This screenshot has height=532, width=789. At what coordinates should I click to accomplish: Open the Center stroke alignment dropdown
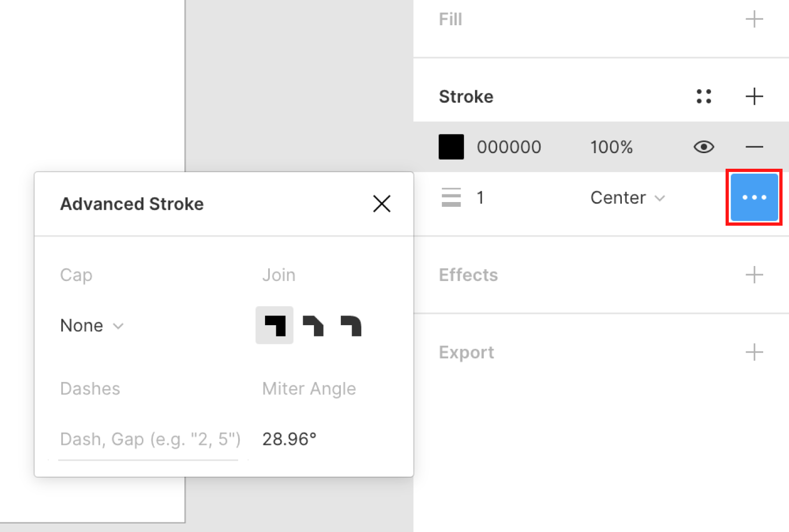pos(628,197)
